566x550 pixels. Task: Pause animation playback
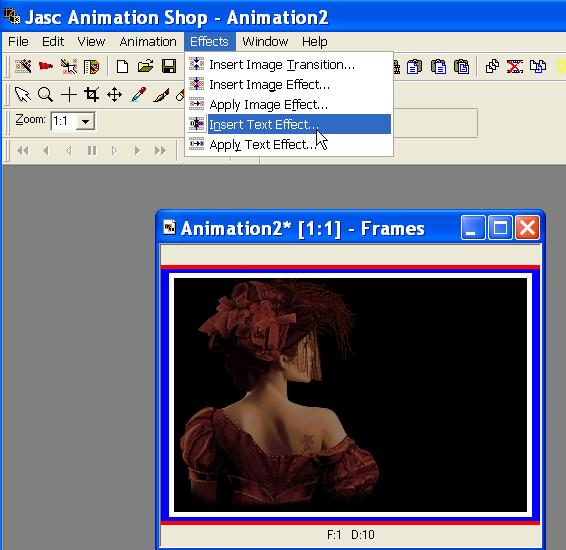92,150
